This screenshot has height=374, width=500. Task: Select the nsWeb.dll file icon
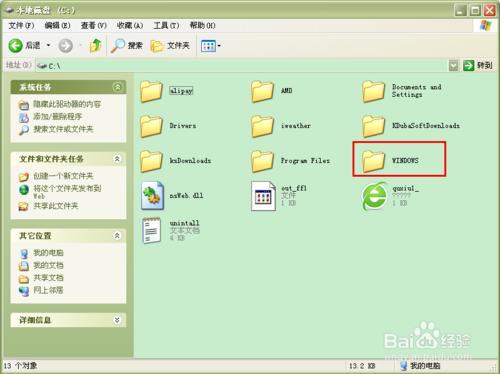coord(152,196)
